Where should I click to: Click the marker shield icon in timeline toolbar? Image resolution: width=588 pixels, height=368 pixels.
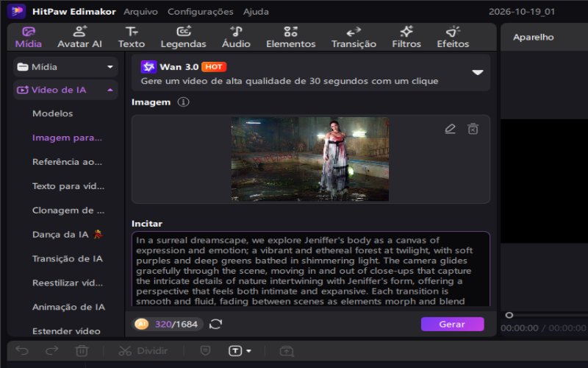[205, 351]
